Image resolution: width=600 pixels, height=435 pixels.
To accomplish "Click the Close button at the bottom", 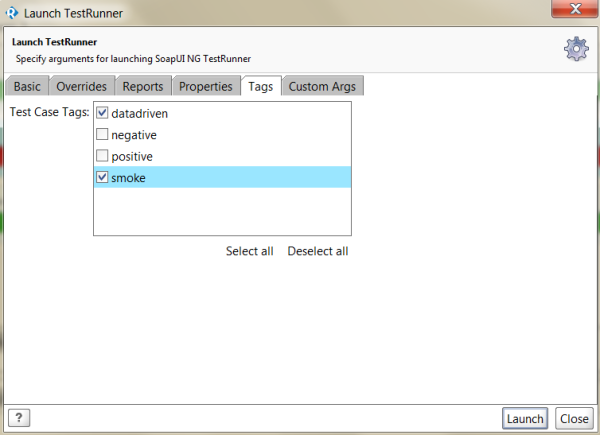I will (x=574, y=419).
